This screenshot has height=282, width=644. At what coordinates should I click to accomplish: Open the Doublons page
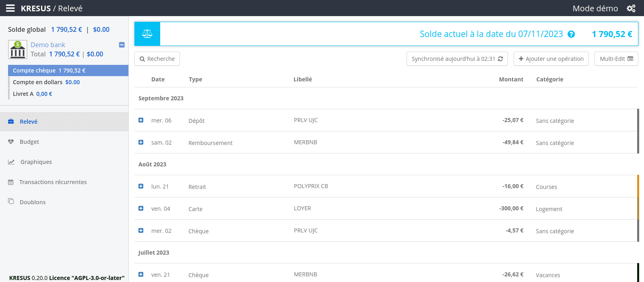(x=32, y=202)
